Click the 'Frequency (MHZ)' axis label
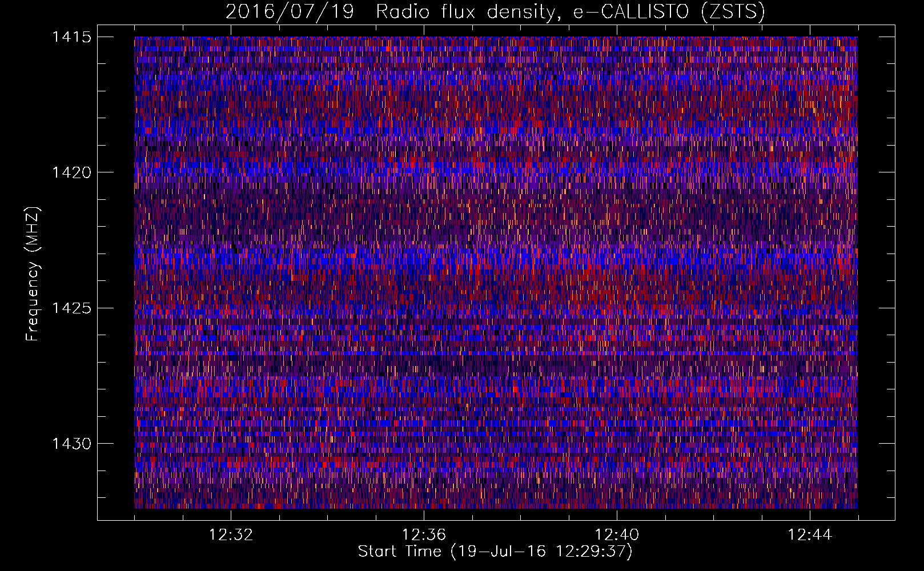 33,274
